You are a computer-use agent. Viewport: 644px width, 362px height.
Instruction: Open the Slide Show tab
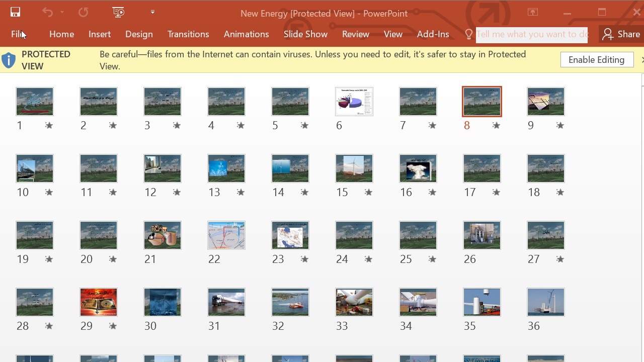point(305,34)
